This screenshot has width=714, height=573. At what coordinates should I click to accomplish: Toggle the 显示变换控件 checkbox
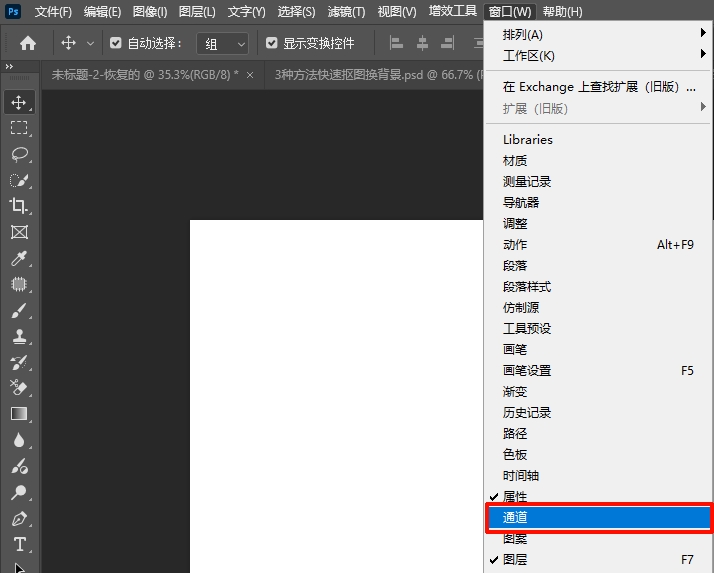tap(271, 43)
